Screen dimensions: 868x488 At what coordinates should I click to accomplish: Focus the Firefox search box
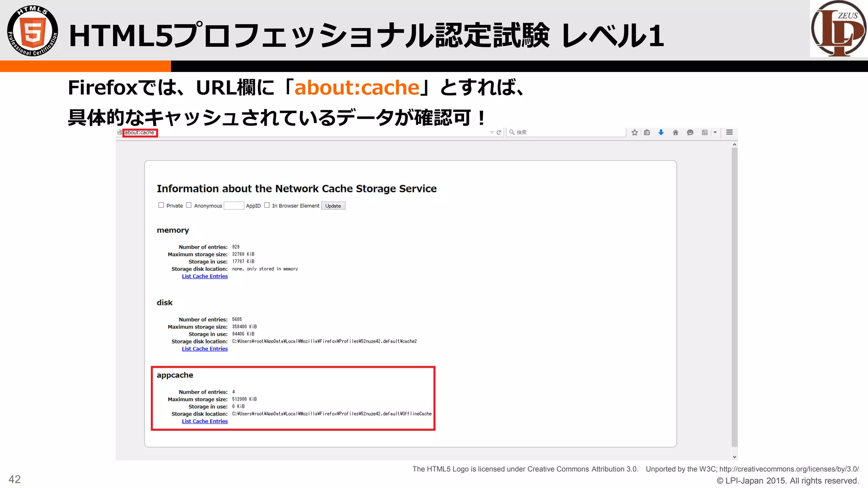[566, 132]
